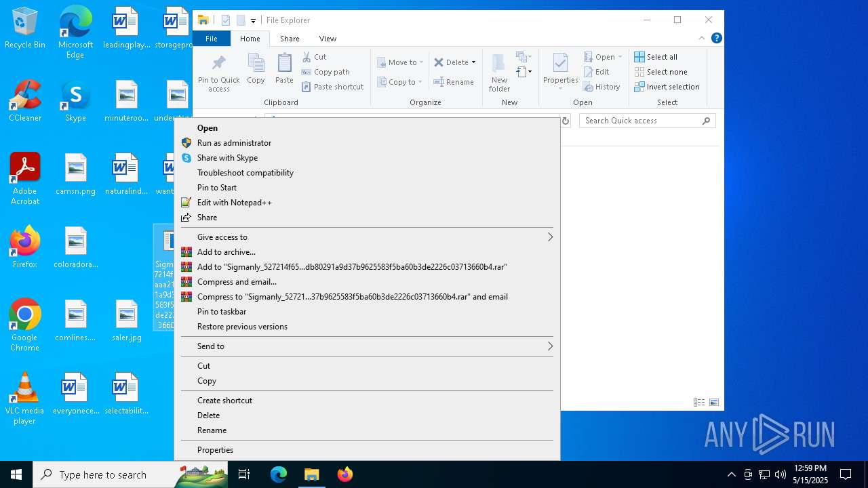This screenshot has width=868, height=488.
Task: Click the taskbar volume icon
Action: point(781,474)
